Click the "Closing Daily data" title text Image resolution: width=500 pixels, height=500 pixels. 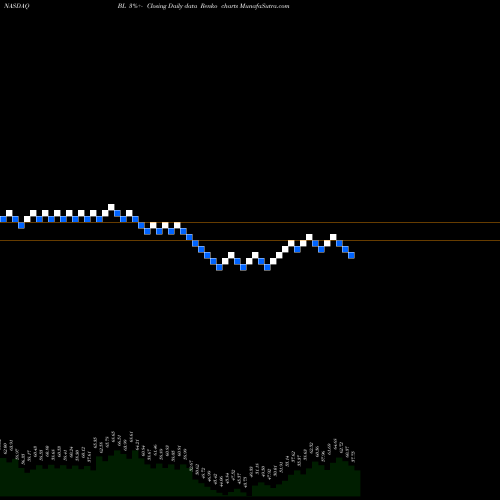172,6
